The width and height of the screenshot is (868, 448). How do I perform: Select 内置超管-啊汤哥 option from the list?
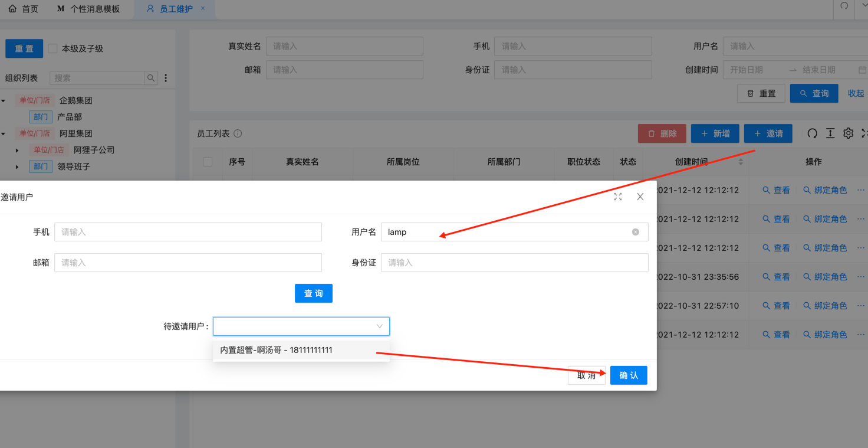coord(276,350)
